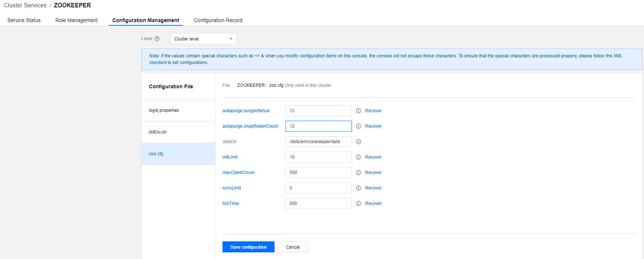
Task: Switch to the Service Status tab
Action: (x=24, y=20)
